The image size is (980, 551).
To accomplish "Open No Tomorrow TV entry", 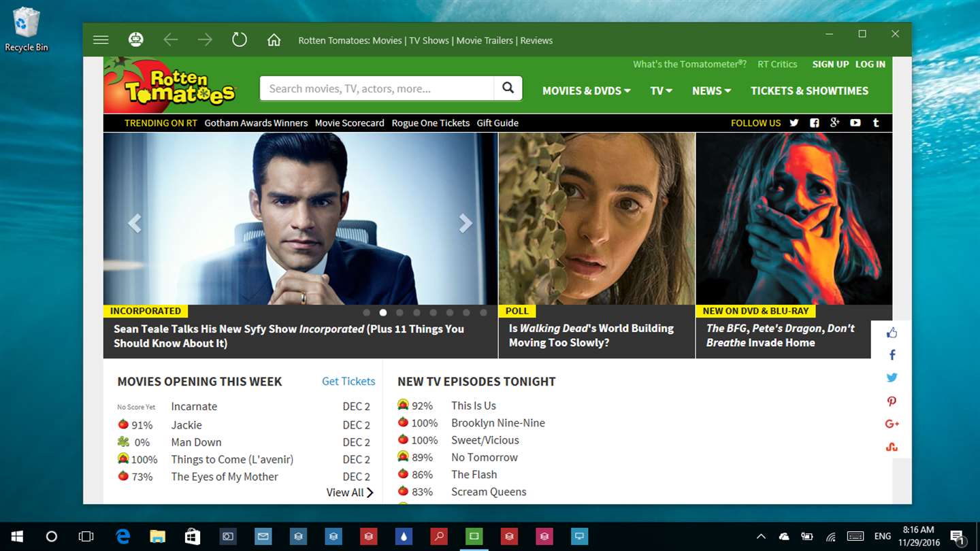I will click(x=485, y=457).
